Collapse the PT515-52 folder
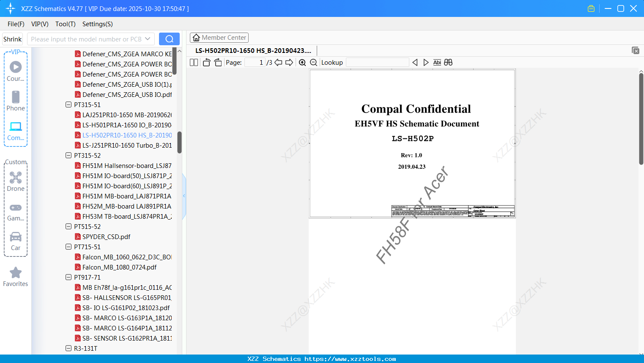 pyautogui.click(x=69, y=226)
